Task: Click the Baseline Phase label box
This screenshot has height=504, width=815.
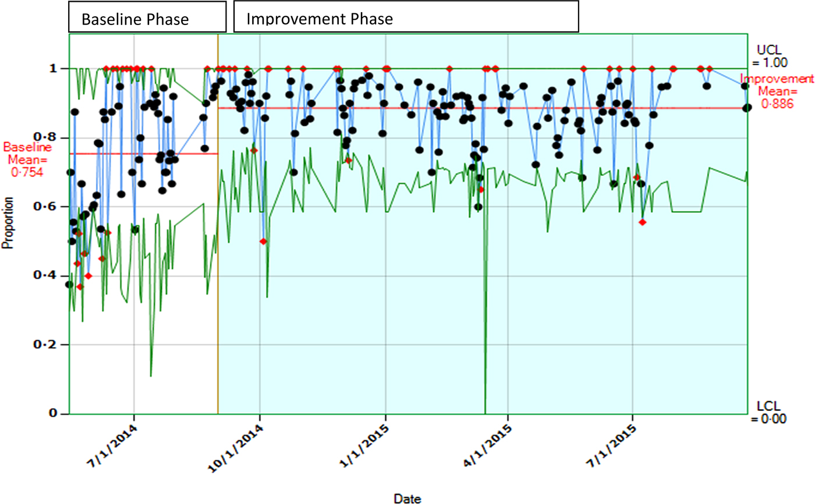Action: click(x=147, y=16)
